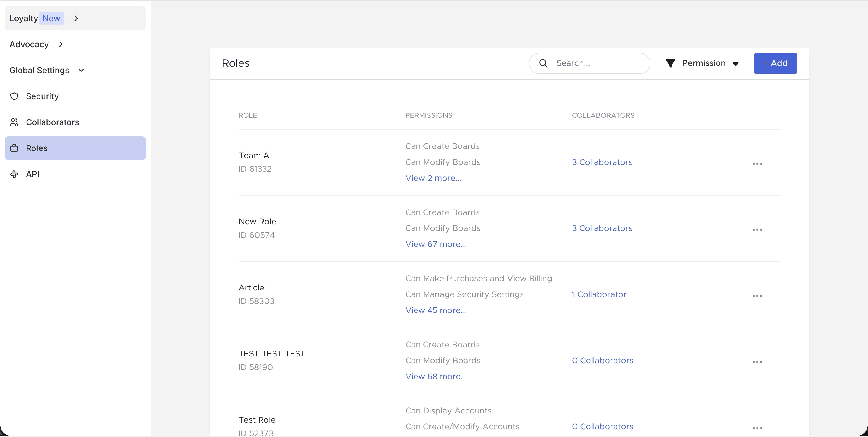Click the Collaborators people icon
This screenshot has width=868, height=437.
pyautogui.click(x=14, y=122)
